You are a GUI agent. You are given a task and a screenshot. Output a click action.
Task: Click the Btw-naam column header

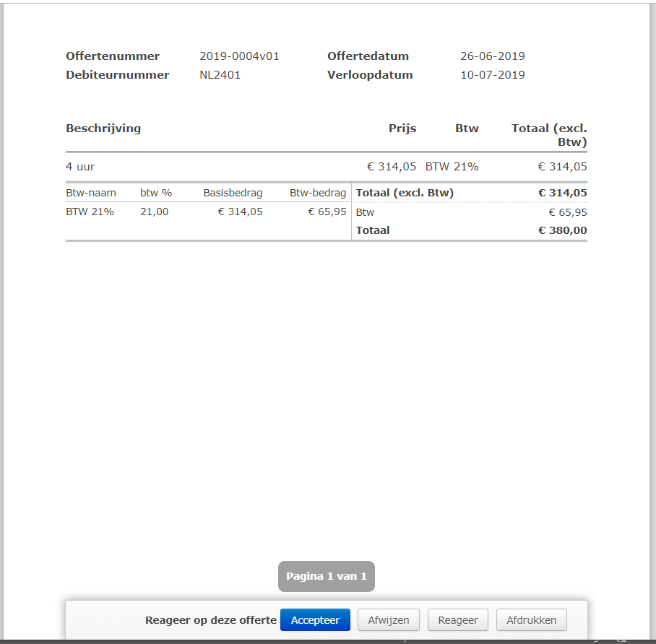coord(91,193)
